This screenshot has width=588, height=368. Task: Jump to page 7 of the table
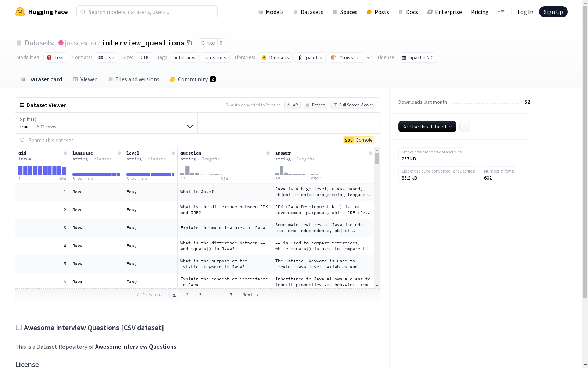pyautogui.click(x=231, y=295)
